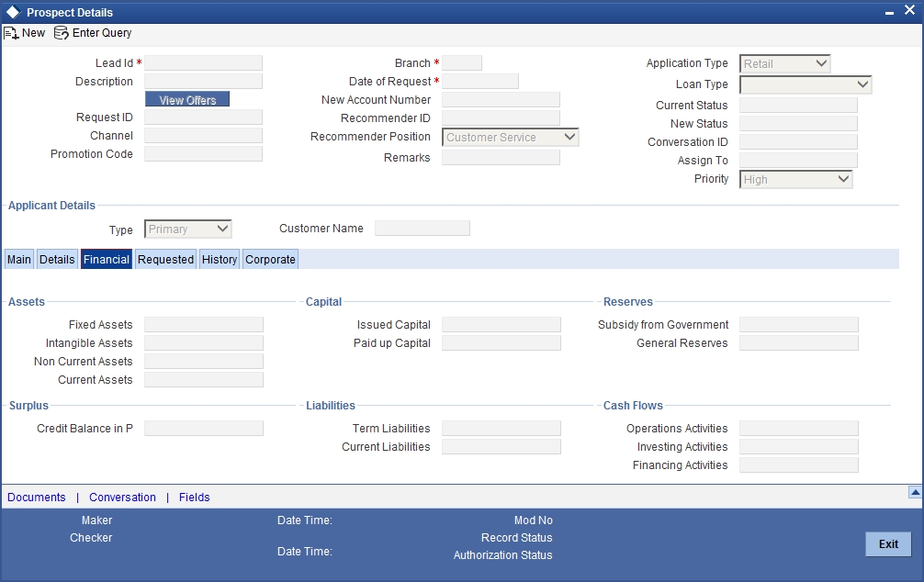Open the Priority dropdown
The width and height of the screenshot is (924, 582).
click(x=796, y=179)
